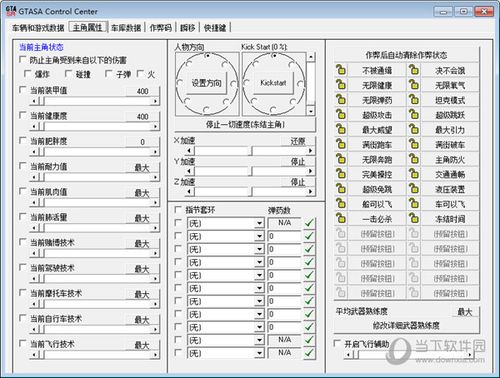
Task: Toggle the lock icon beside 车可以飞
Action: pyautogui.click(x=414, y=204)
